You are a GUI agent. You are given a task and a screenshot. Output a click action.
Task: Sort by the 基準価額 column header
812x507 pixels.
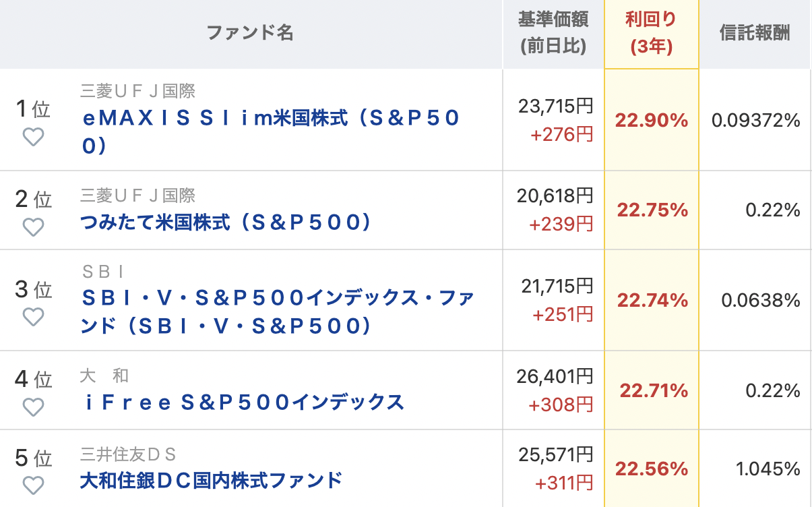tap(553, 34)
